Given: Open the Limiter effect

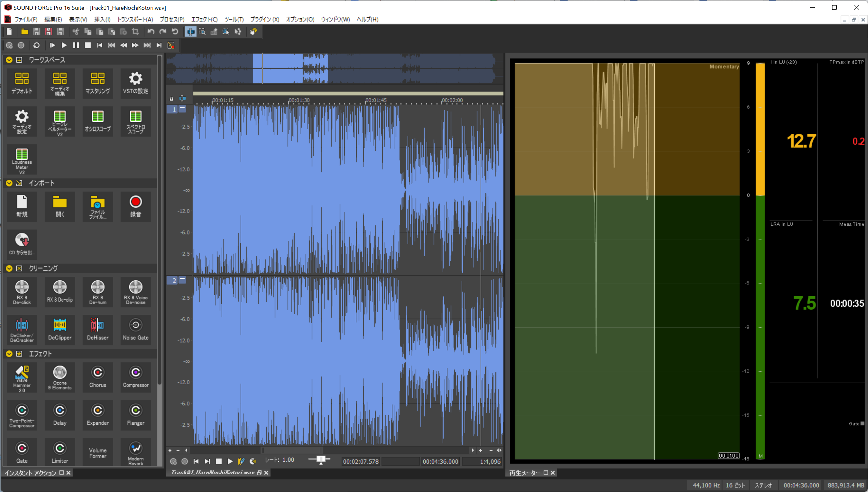Looking at the screenshot, I should click(x=60, y=453).
